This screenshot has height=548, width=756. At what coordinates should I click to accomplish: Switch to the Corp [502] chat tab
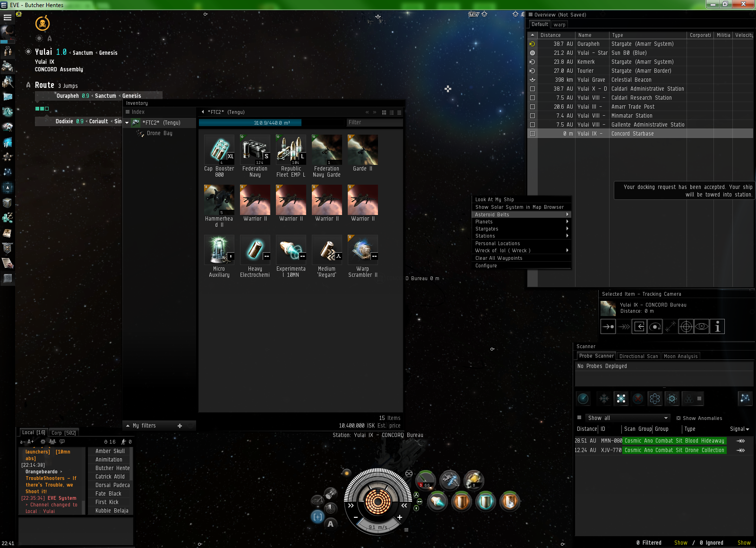[64, 433]
